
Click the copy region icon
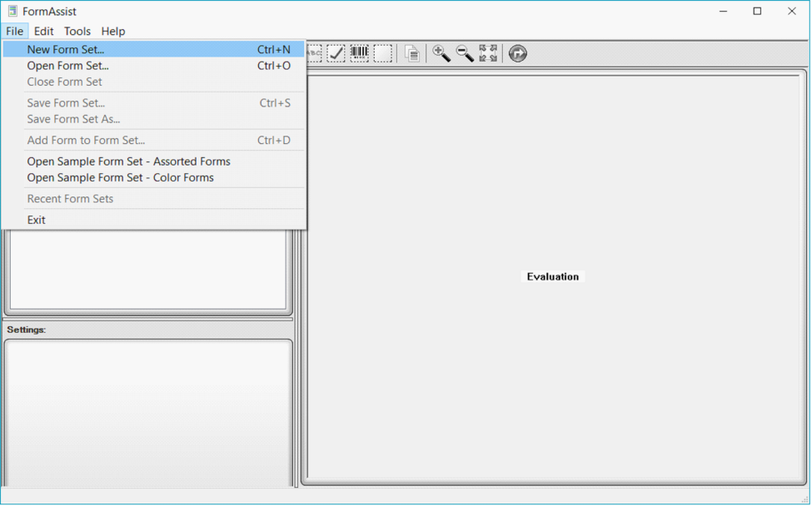tap(411, 52)
